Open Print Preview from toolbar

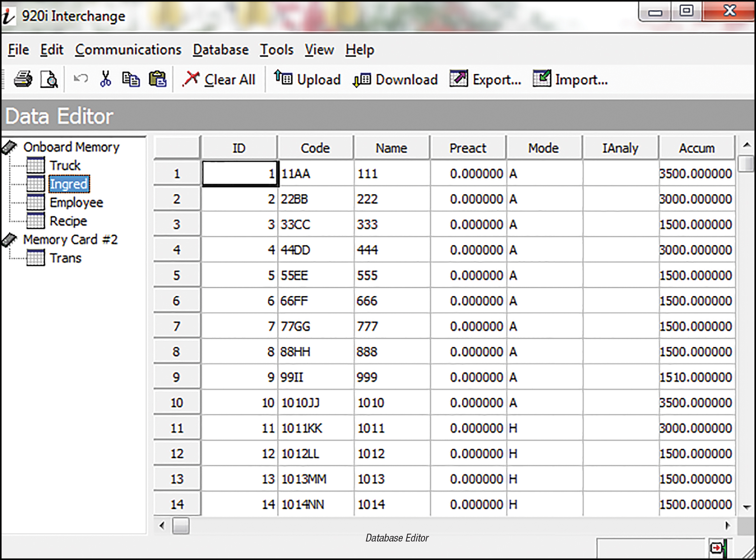[49, 79]
